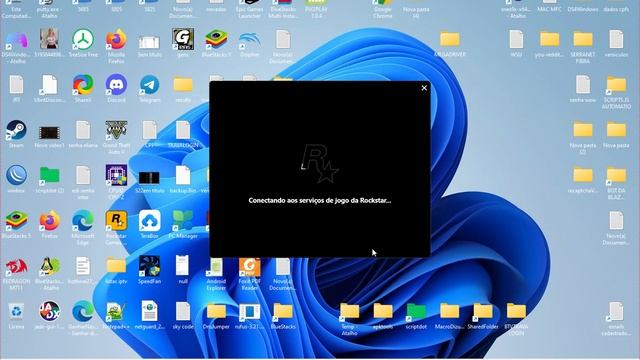
Task: Launch the TreeSize Free shortcut
Action: [83, 40]
